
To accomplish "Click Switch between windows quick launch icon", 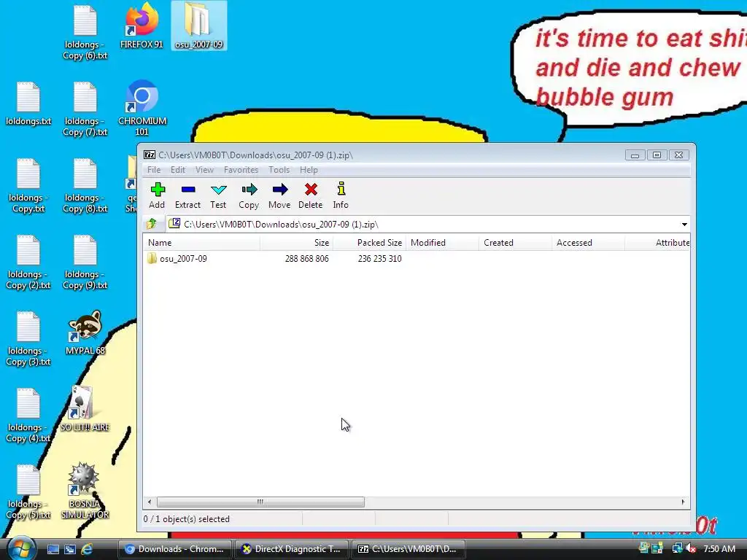I will tap(70, 549).
